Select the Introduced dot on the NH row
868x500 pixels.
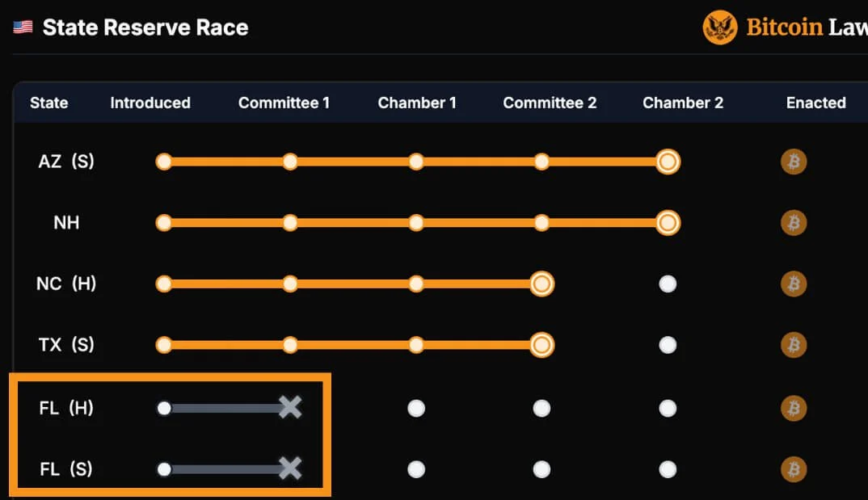click(x=164, y=222)
